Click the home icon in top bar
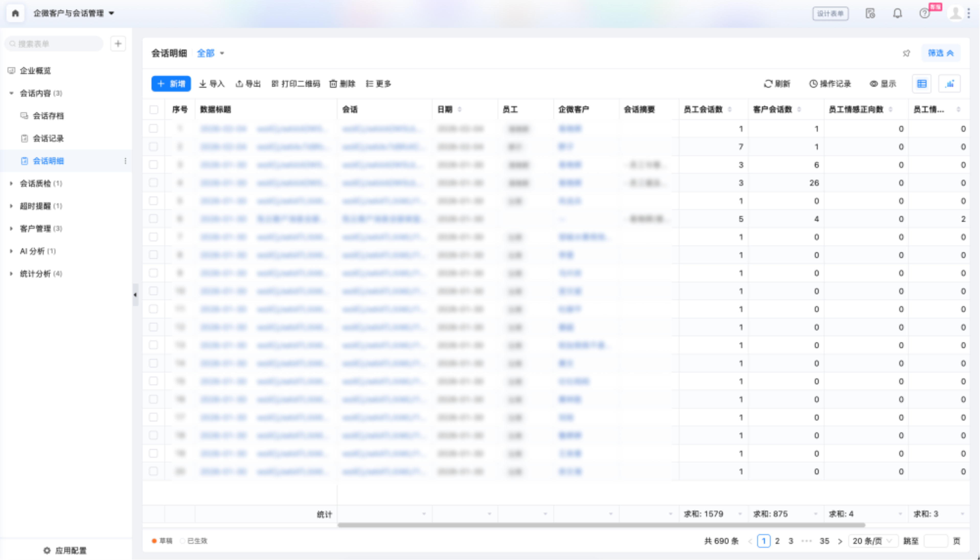The height and width of the screenshot is (560, 980). 15,14
